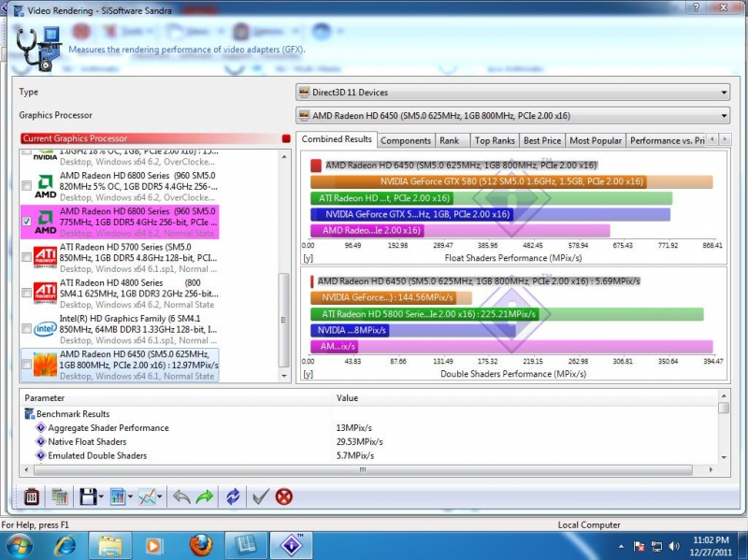Screen dimensions: 748x560
Task: Click the line graph icon in bottom toolbar
Action: pyautogui.click(x=147, y=497)
